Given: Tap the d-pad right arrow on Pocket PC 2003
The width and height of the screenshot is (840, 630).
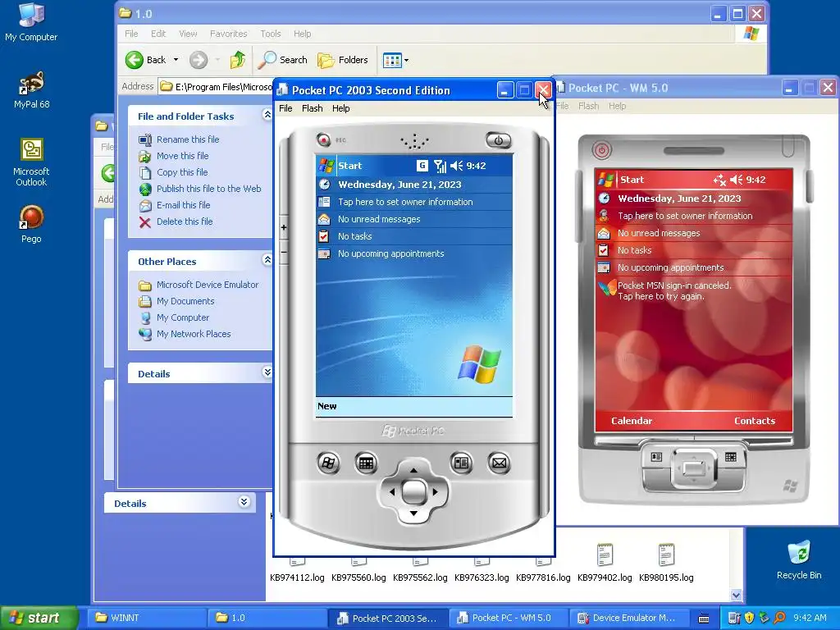Looking at the screenshot, I should click(x=435, y=492).
